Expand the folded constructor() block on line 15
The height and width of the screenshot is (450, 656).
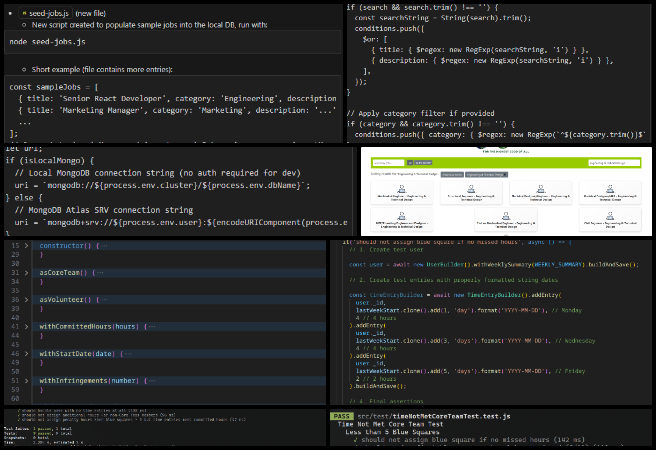26,245
